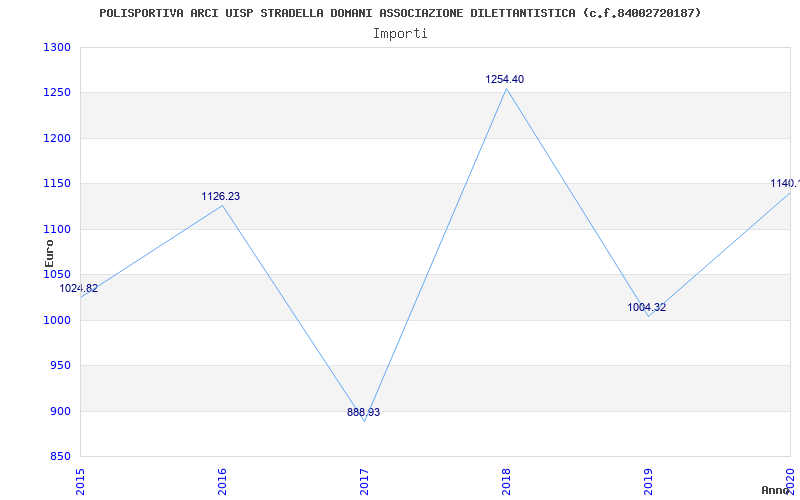Click x-axis year label 2020

coord(790,480)
